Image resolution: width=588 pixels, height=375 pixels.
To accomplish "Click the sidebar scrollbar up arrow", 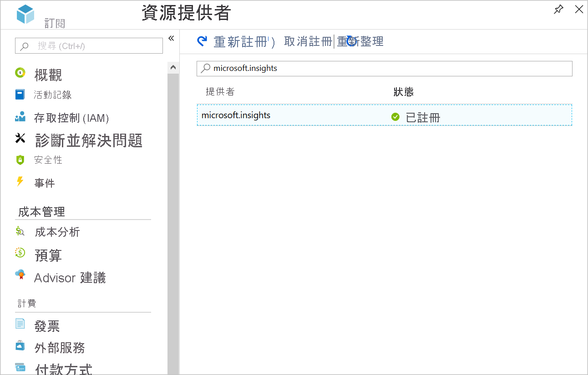I will point(173,67).
